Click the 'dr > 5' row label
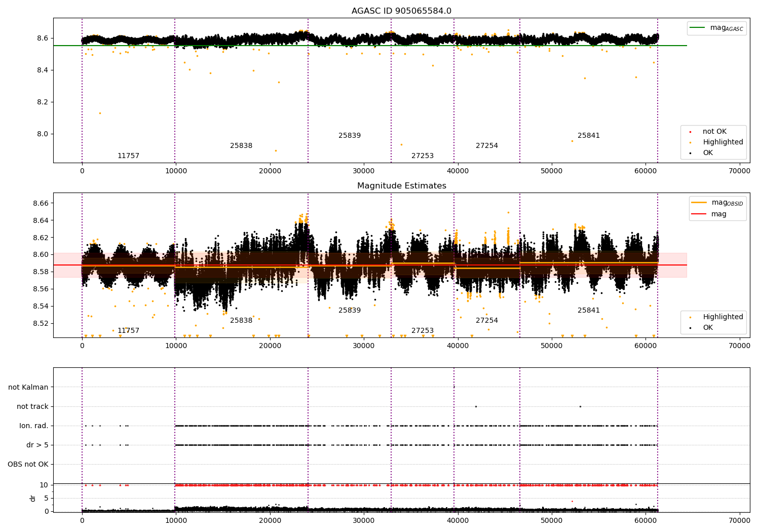 tap(37, 445)
